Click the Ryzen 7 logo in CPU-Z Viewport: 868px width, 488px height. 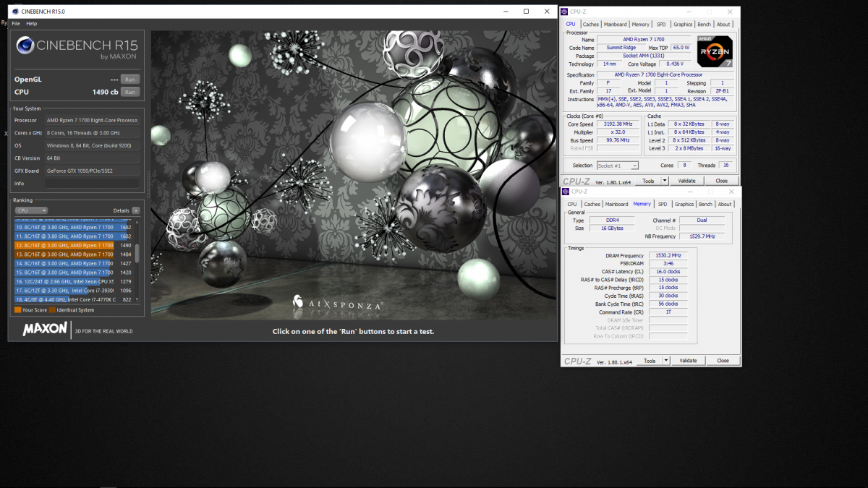(715, 51)
